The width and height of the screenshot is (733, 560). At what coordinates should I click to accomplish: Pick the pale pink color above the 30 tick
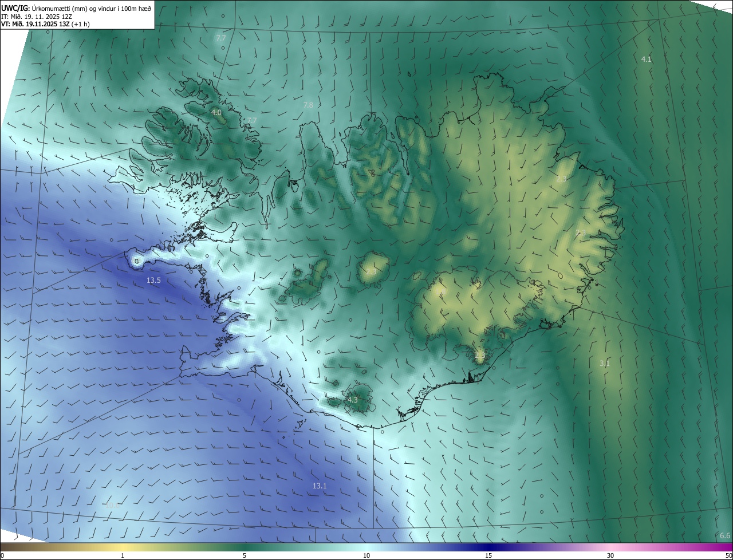point(610,547)
